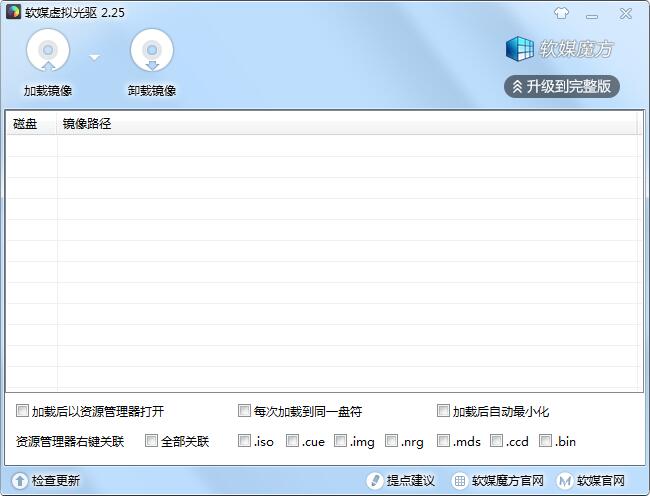Screen dimensions: 650x496
Task: Click the 卸载镜像 (unload image) disc icon
Action: click(x=152, y=51)
